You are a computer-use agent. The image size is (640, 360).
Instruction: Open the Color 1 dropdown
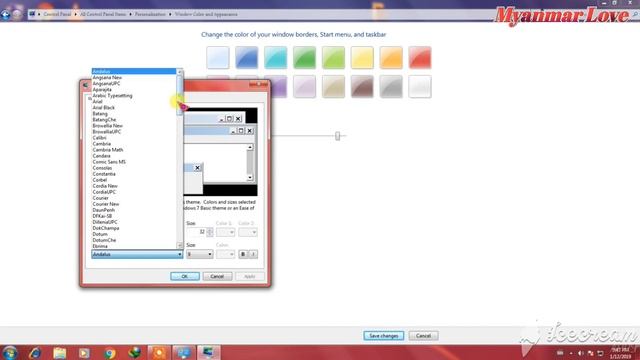[x=225, y=232]
